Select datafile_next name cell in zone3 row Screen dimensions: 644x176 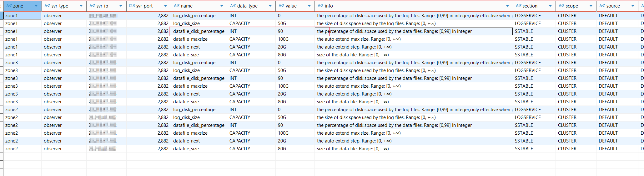pyautogui.click(x=199, y=94)
